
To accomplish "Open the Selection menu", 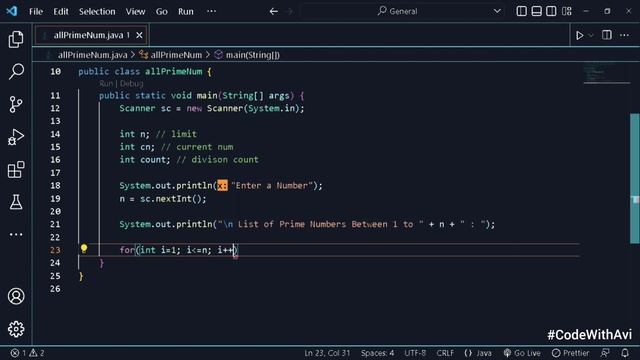I will 97,11.
